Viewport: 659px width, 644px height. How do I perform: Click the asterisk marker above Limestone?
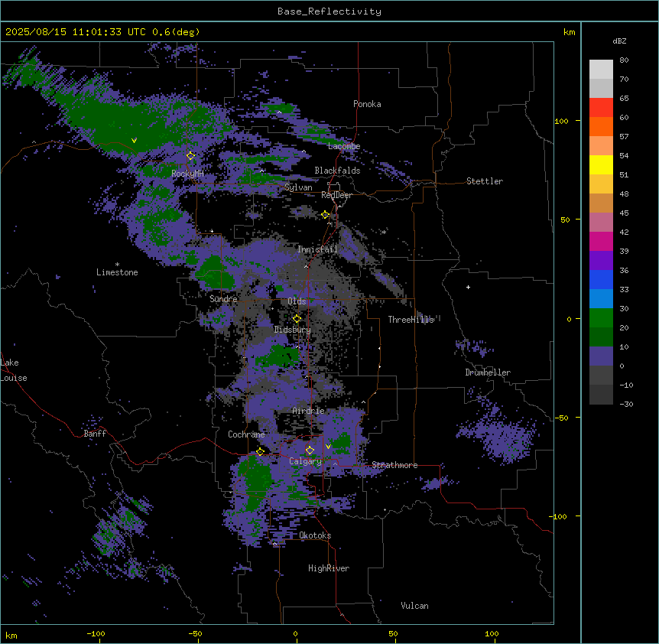[117, 265]
